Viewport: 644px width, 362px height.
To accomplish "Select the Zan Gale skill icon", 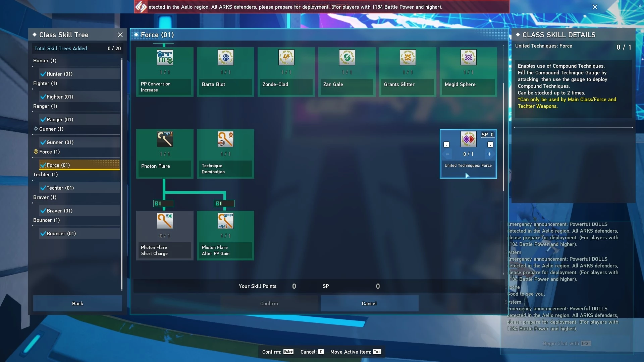I will (347, 57).
